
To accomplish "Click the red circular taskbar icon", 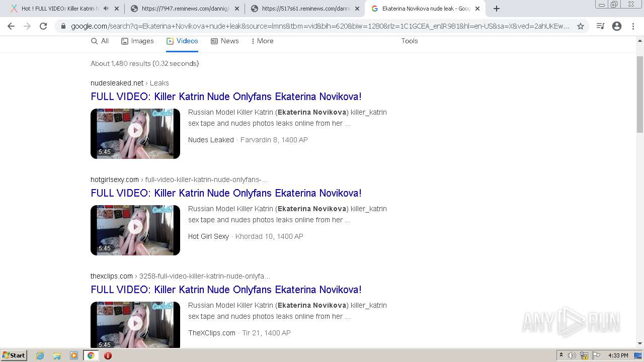I will click(x=108, y=355).
